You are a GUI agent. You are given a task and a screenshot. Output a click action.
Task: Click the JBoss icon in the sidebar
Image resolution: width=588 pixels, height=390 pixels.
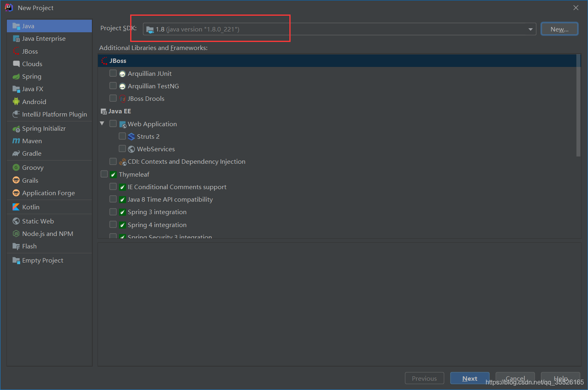point(16,51)
